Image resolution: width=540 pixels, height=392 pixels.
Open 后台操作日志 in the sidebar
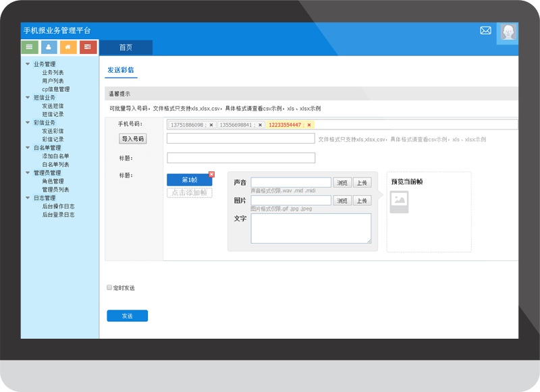click(58, 206)
